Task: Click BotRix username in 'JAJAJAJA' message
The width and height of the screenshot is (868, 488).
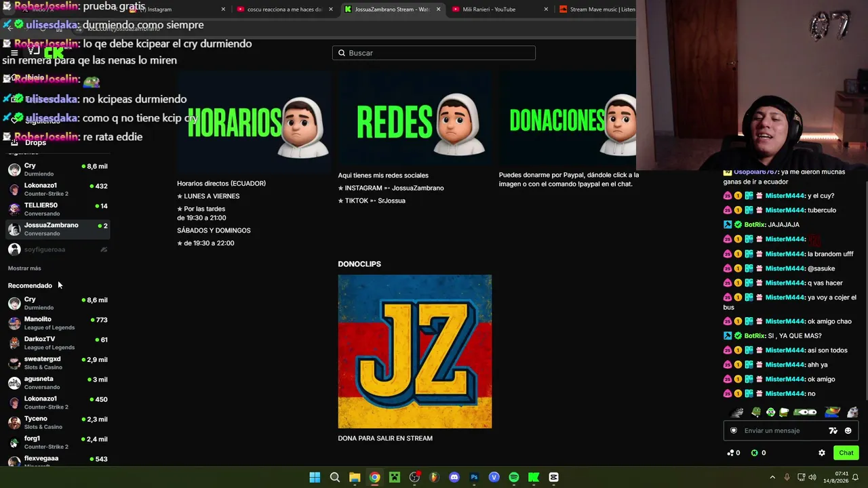Action: (x=754, y=224)
